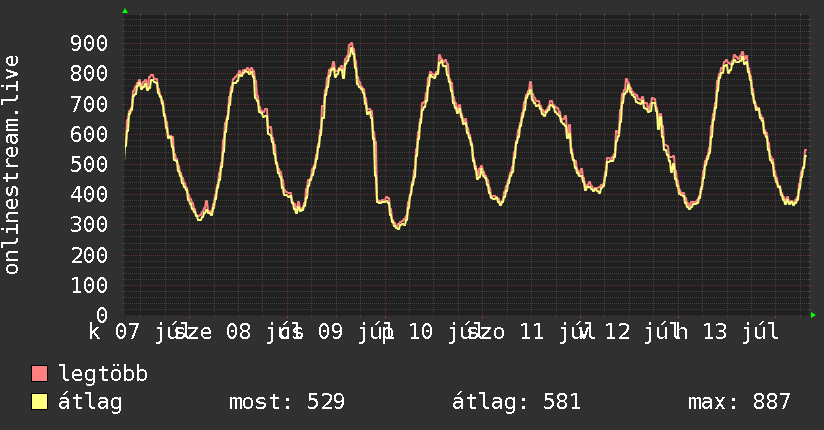
Task: Click the most: 529 current value
Action: [x=287, y=402]
